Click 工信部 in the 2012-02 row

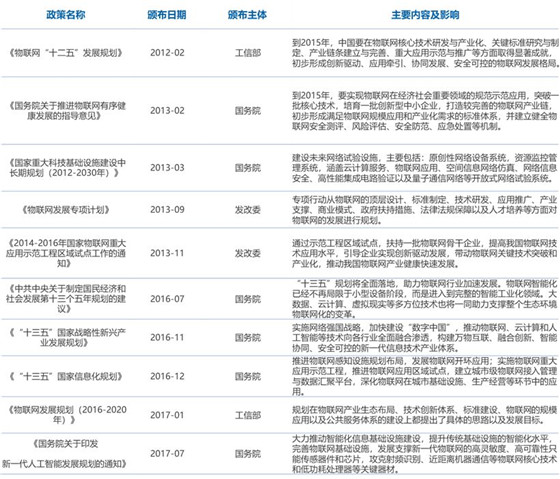[x=248, y=53]
